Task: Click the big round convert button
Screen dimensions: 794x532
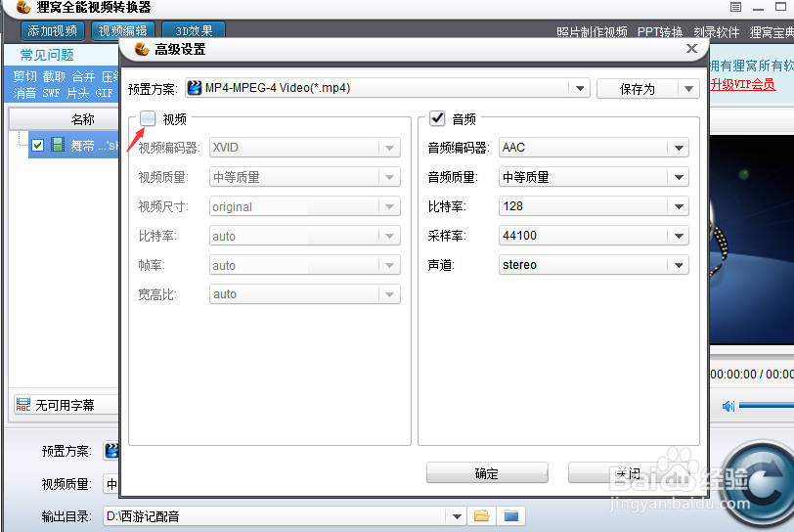Action: coord(761,486)
